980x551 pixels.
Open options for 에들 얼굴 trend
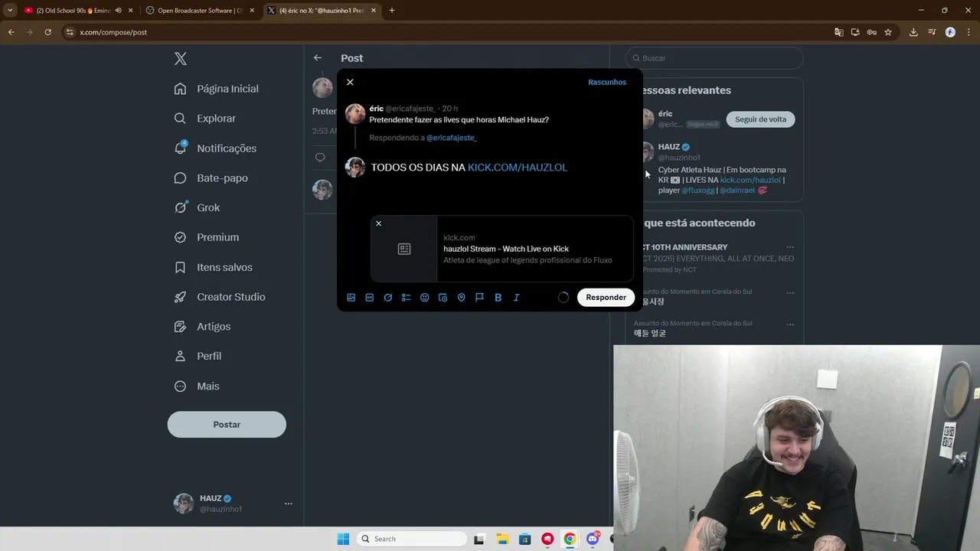click(x=790, y=324)
